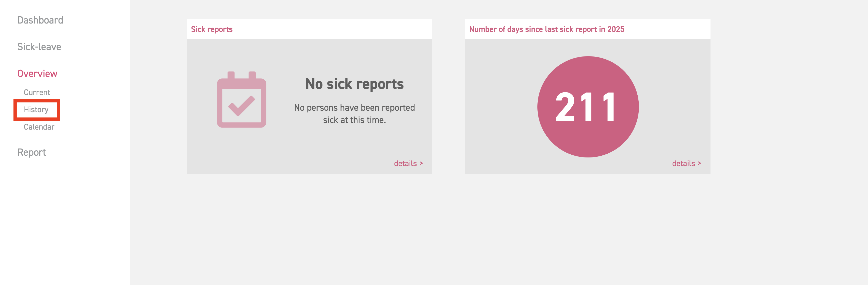Go to the Sick-leave section
Screen dimensions: 868x285
click(x=39, y=47)
